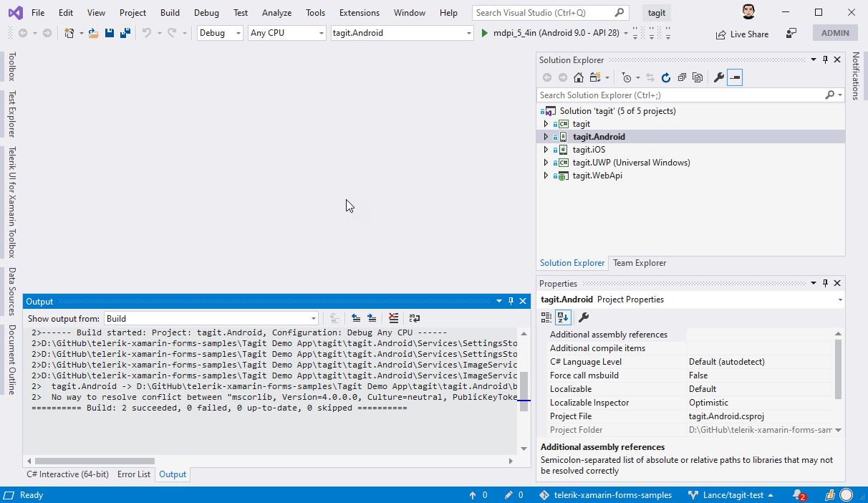This screenshot has width=868, height=503.
Task: Click the Output horizontal scrollbar thumb
Action: pos(95,461)
